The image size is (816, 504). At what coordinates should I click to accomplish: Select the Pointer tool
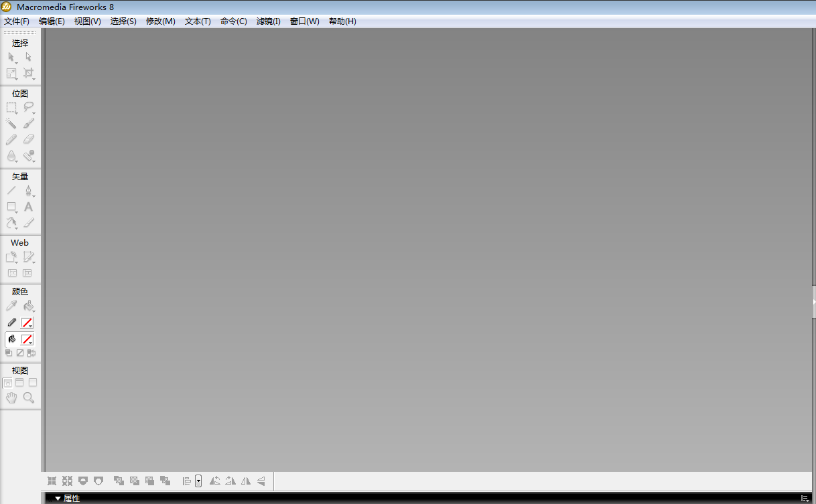(11, 58)
